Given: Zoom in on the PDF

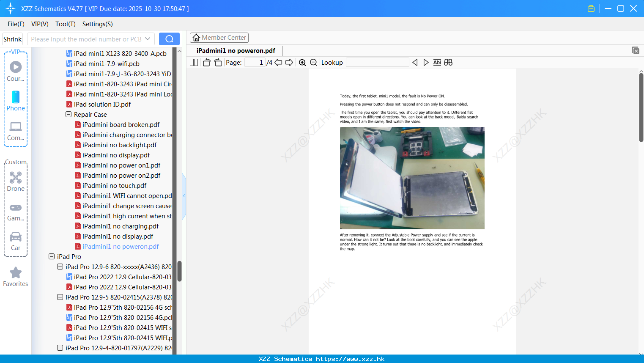Looking at the screenshot, I should click(302, 63).
